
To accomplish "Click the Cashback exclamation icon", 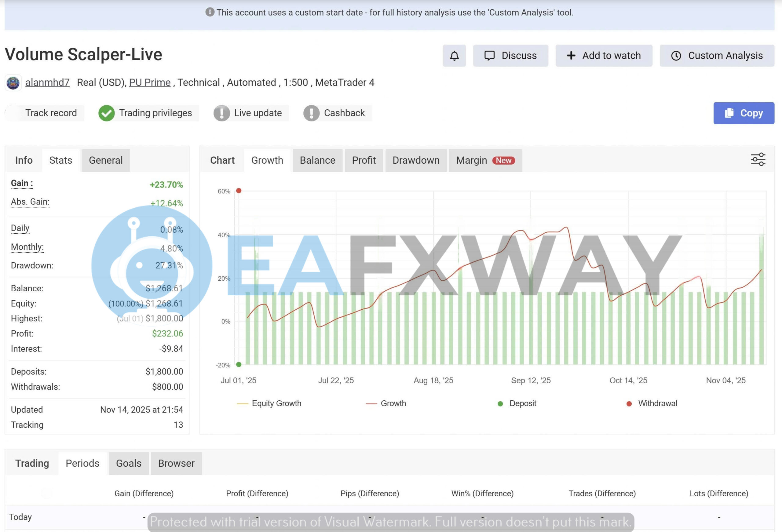I will click(x=311, y=113).
